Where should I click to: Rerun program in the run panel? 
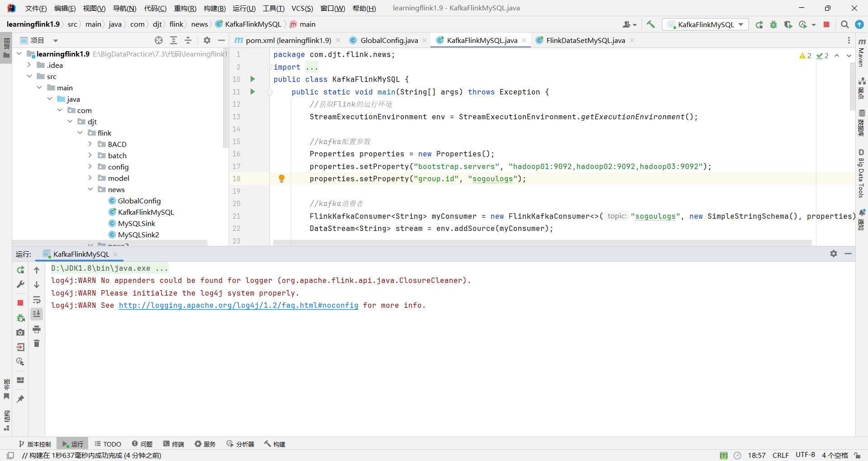tap(20, 270)
